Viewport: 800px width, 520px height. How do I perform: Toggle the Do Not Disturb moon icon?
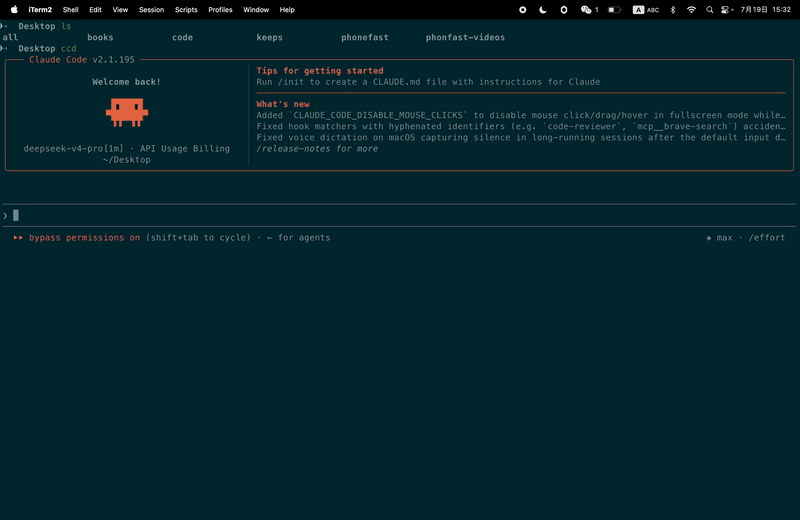pyautogui.click(x=543, y=10)
